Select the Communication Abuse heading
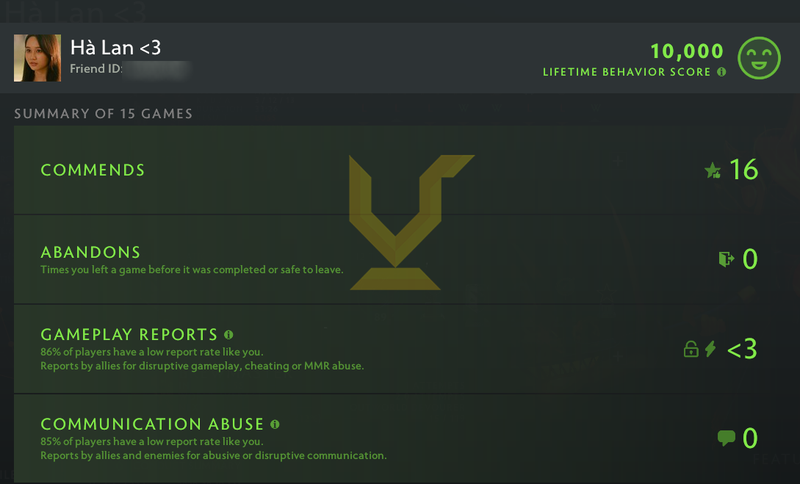Image resolution: width=800 pixels, height=484 pixels. tap(152, 424)
